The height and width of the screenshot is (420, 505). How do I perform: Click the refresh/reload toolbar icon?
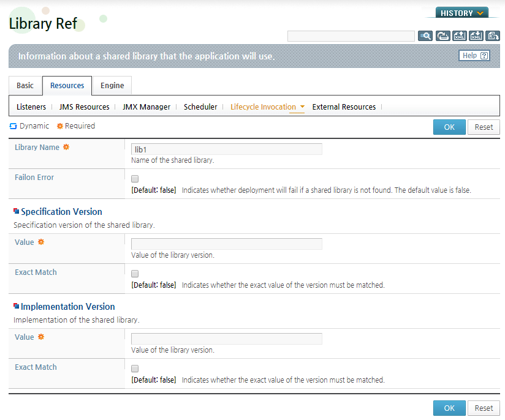click(443, 36)
